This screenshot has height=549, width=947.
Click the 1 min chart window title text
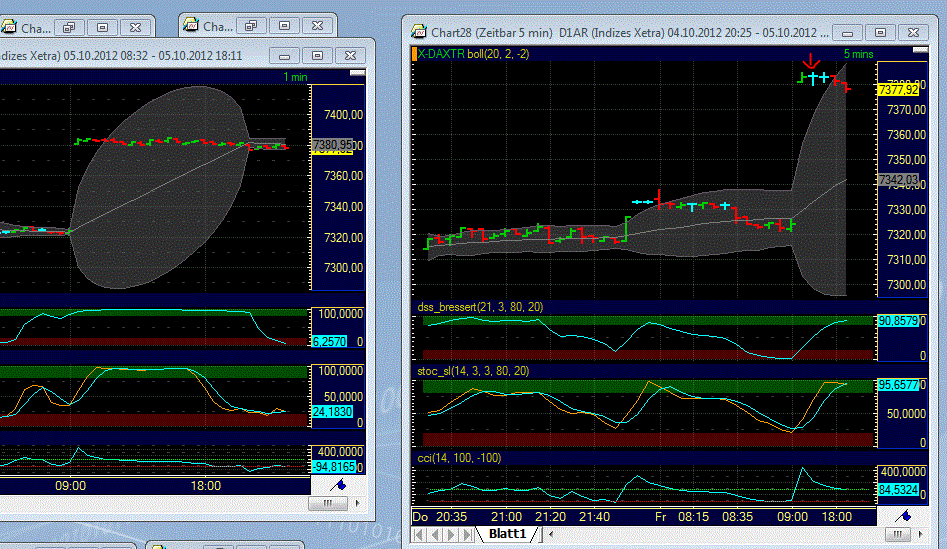121,56
